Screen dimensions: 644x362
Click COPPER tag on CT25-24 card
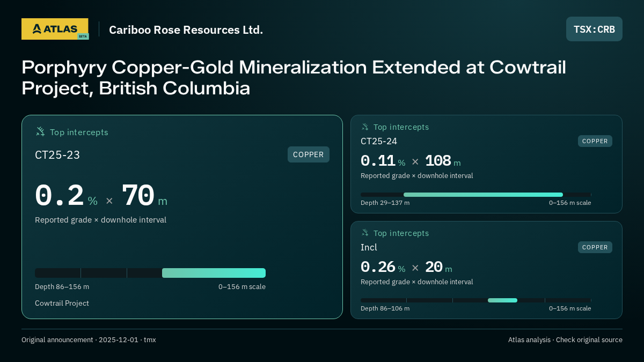(595, 141)
